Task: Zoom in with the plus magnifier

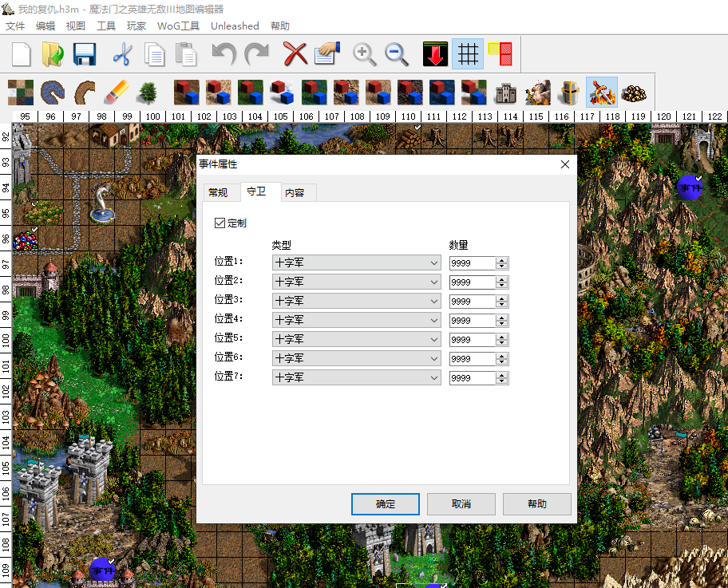Action: tap(365, 53)
